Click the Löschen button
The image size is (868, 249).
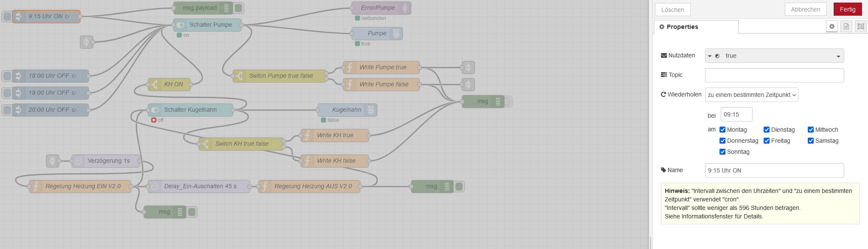672,10
